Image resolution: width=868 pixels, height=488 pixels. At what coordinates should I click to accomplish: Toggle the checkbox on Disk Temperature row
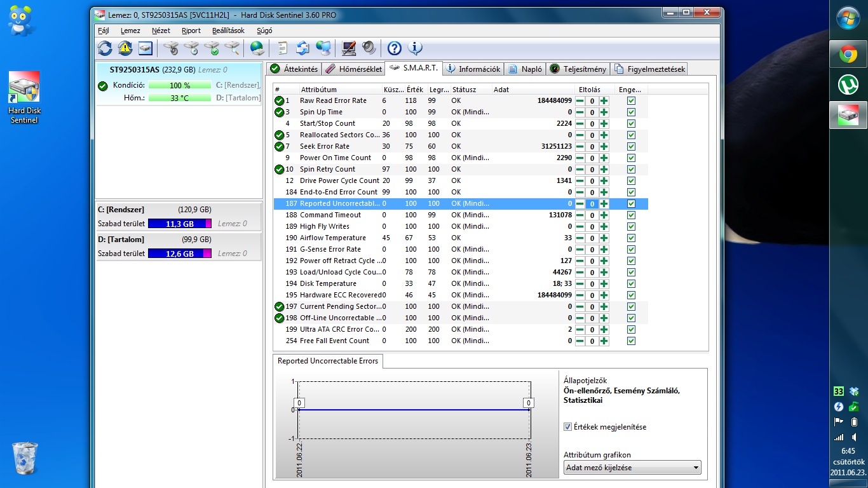coord(631,284)
